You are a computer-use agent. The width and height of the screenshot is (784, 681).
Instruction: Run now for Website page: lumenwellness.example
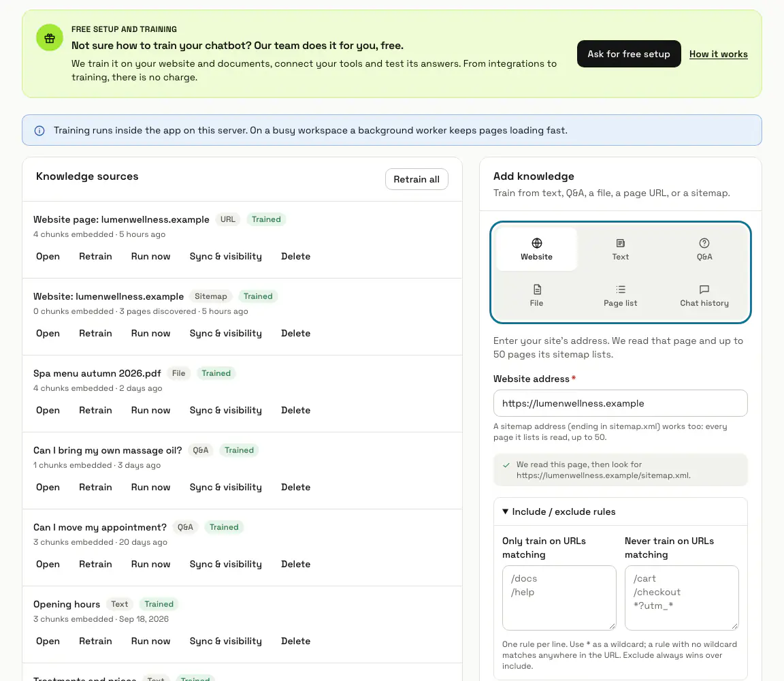pyautogui.click(x=150, y=256)
